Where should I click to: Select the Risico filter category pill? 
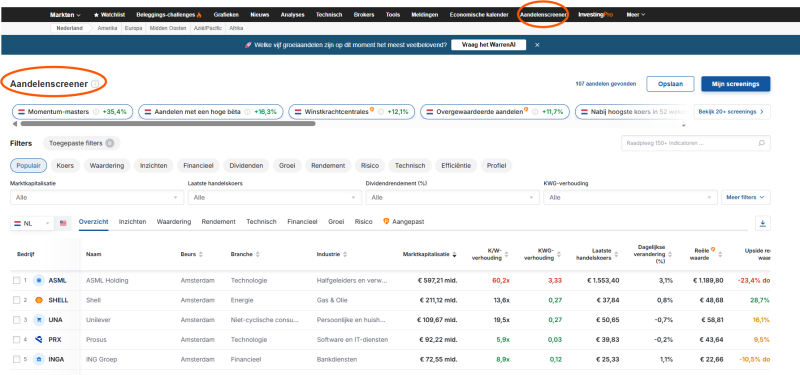click(x=370, y=166)
